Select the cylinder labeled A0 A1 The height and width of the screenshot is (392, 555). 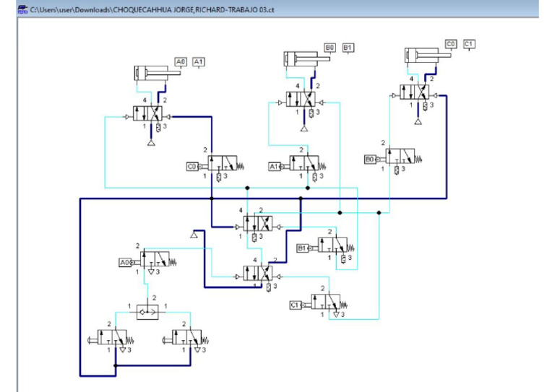click(x=157, y=73)
